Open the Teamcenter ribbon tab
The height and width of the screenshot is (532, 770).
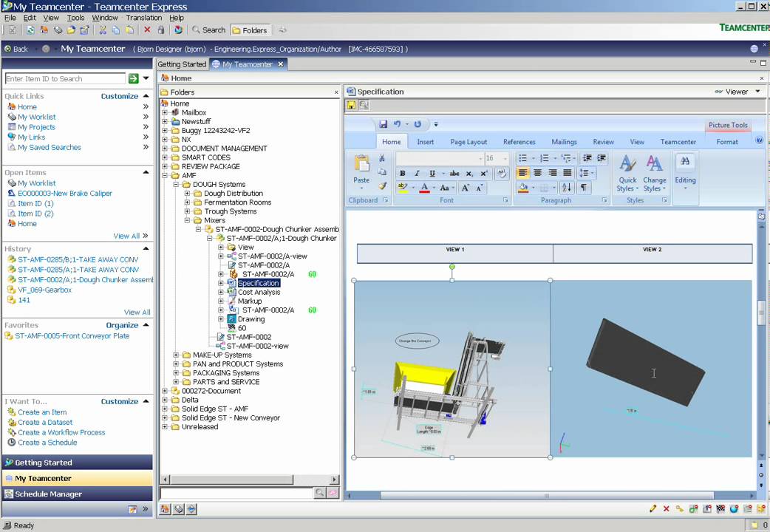coord(678,141)
